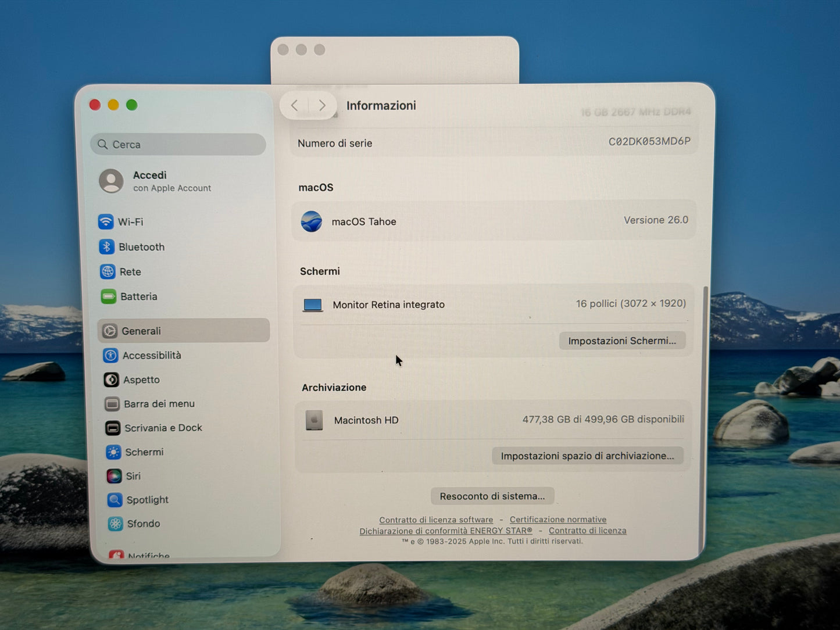Open Contratto di licenza software link
The image size is (840, 630).
pos(436,520)
